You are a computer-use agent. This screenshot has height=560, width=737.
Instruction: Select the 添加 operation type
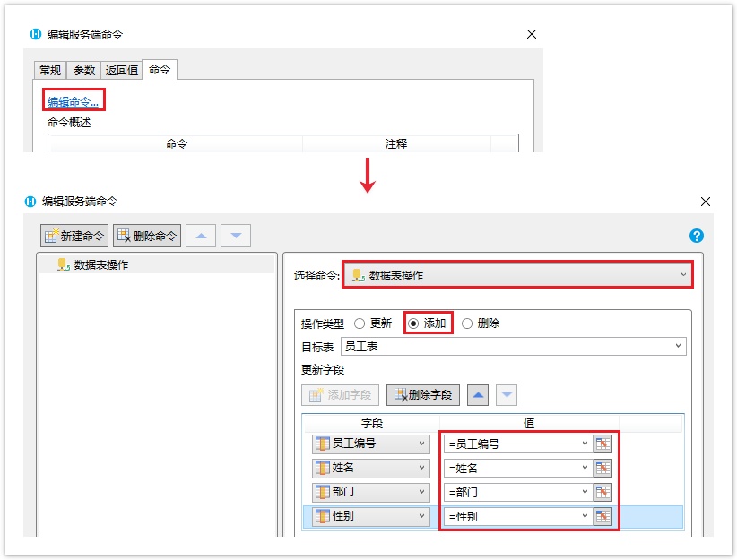click(x=413, y=323)
